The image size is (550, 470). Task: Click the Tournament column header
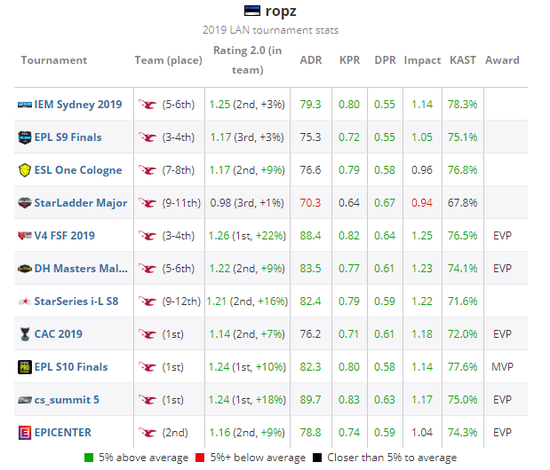pos(54,60)
